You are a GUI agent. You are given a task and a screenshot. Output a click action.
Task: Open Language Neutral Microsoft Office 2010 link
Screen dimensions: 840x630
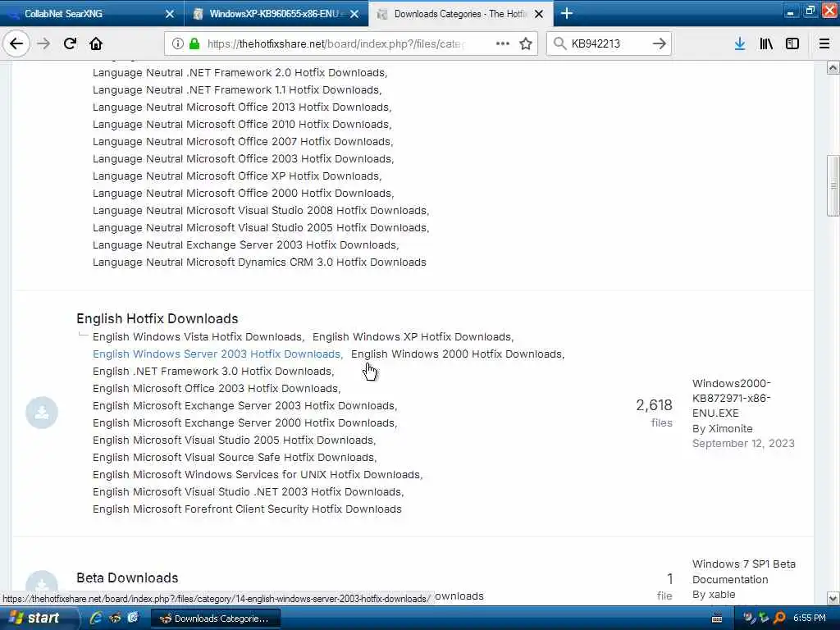[x=241, y=124]
